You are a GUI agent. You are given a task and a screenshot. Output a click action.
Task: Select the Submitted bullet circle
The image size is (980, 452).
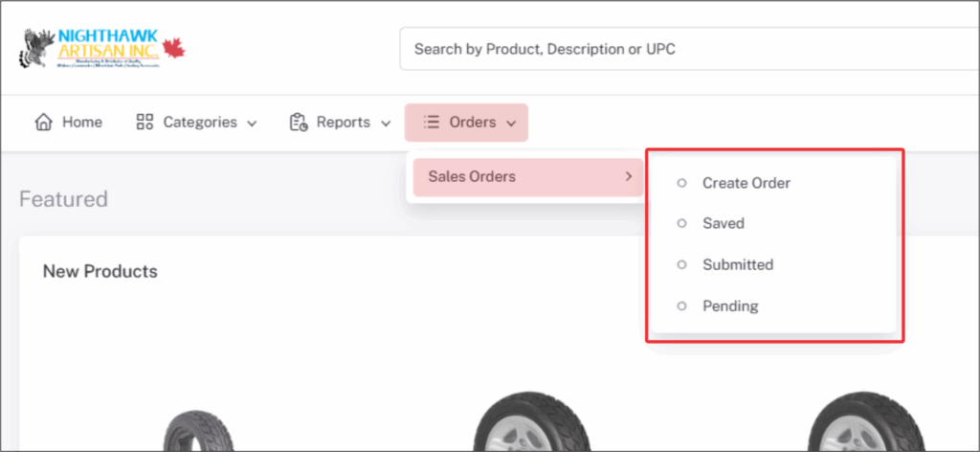click(681, 264)
